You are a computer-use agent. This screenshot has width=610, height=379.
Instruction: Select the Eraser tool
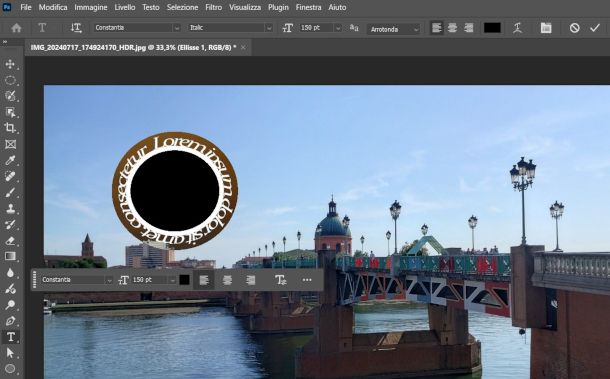pyautogui.click(x=10, y=240)
